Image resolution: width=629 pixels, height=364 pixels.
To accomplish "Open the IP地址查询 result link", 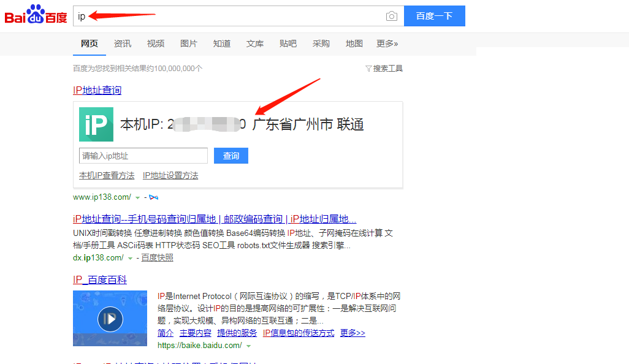I will [x=97, y=89].
